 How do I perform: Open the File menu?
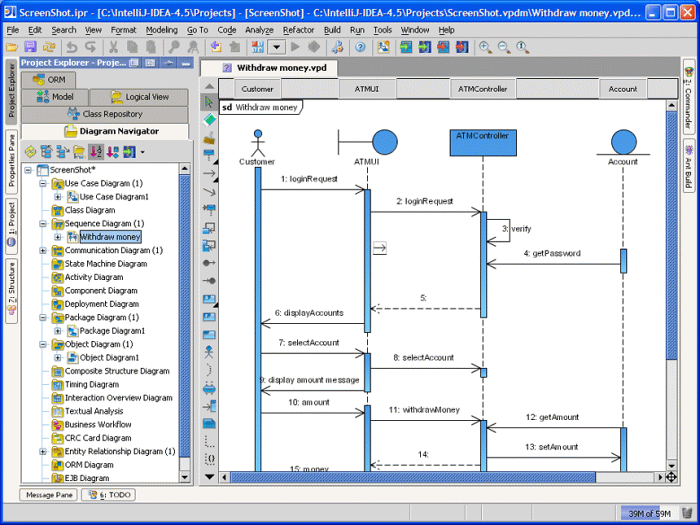12,30
